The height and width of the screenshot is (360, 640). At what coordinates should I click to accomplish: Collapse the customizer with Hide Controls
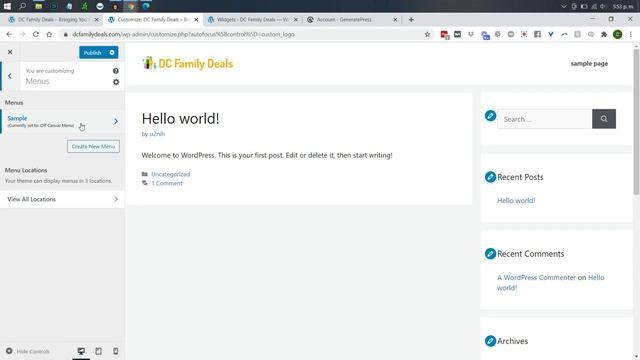[28, 351]
